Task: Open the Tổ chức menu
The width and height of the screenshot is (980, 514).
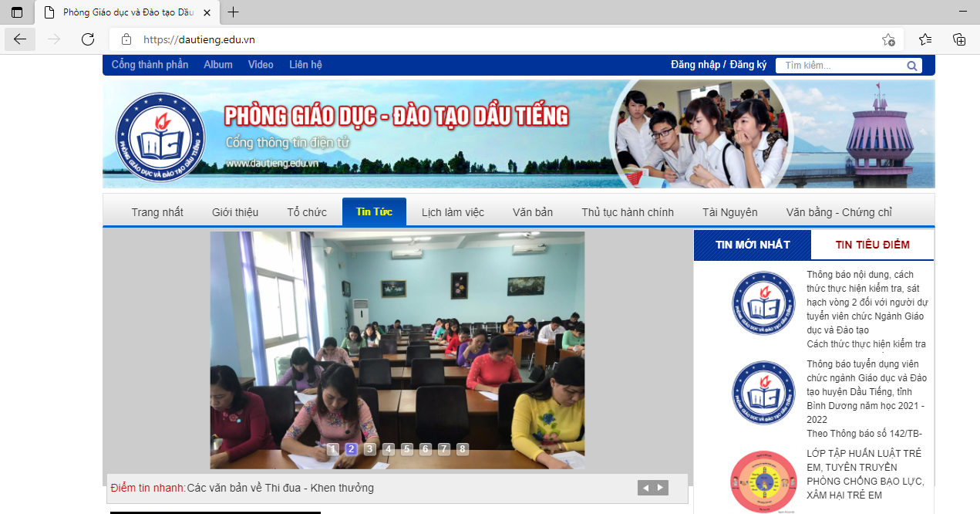Action: click(x=307, y=212)
